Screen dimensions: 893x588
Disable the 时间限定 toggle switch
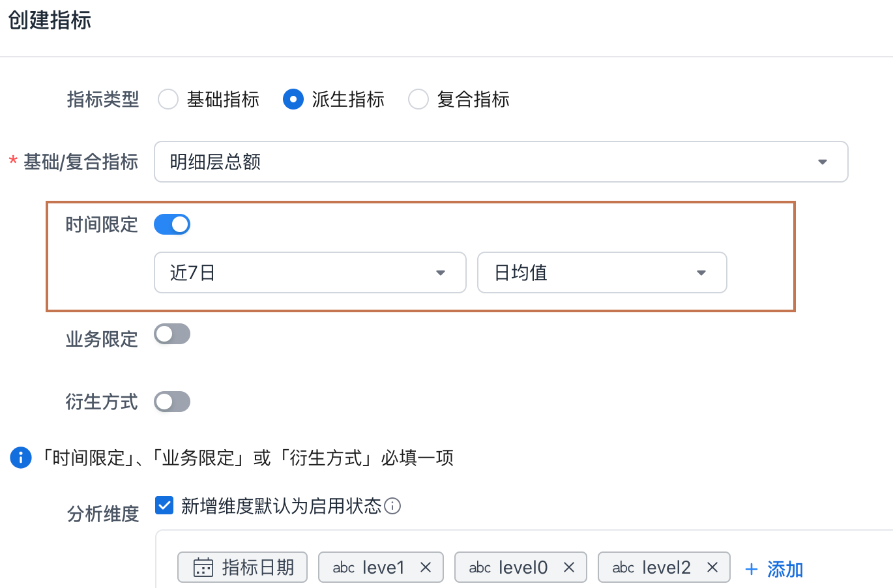click(172, 225)
